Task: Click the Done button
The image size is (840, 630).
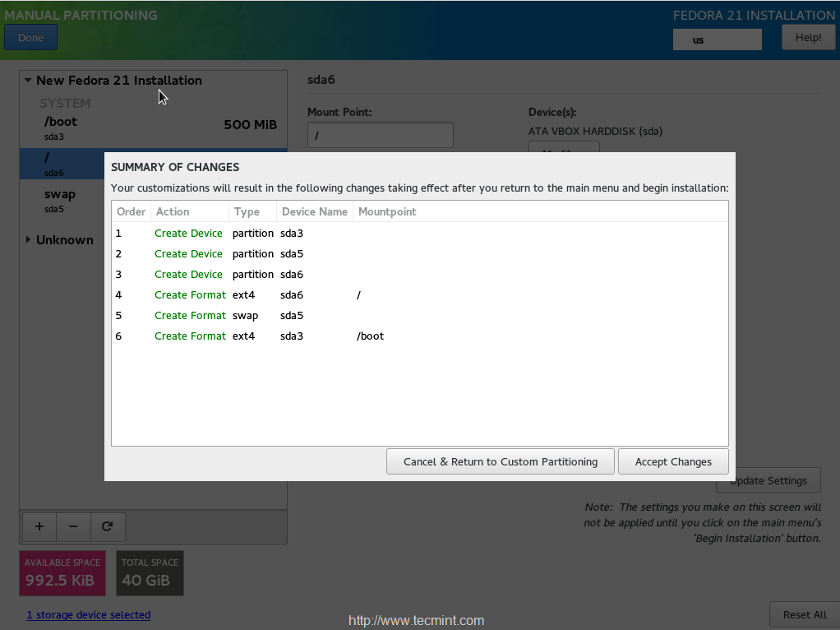Action: pyautogui.click(x=30, y=38)
